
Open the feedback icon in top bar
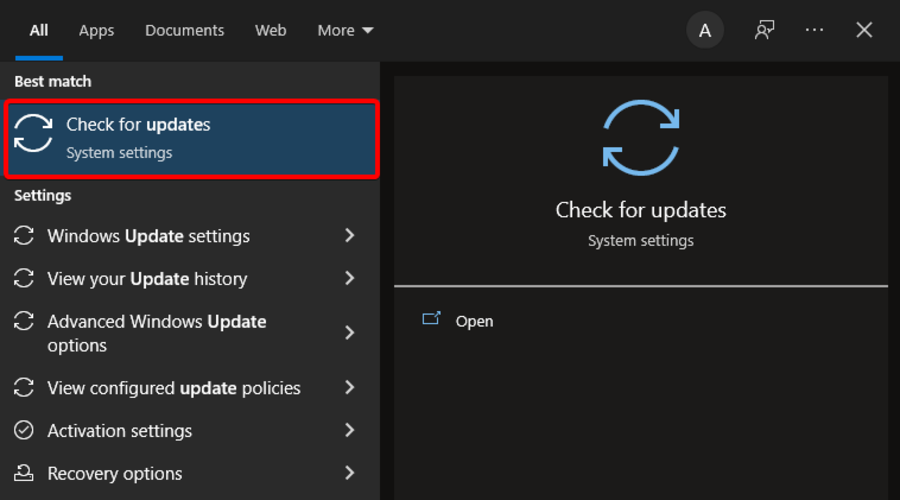pyautogui.click(x=765, y=30)
